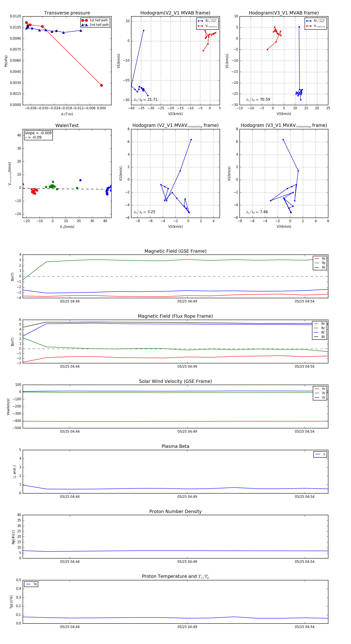Click the "Hodogram (V3_V1 MVAV remaining frame)" title
351x644 pixels.
click(x=284, y=125)
